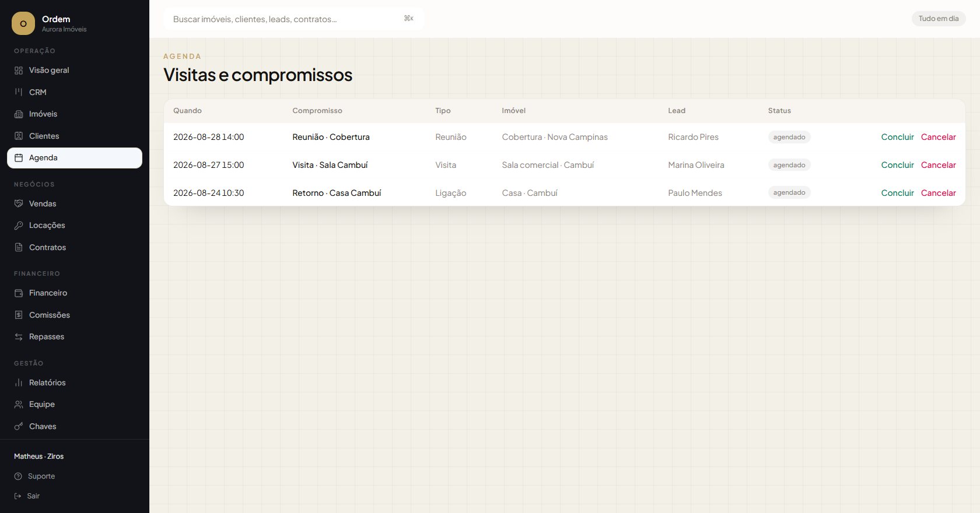Image resolution: width=980 pixels, height=513 pixels.
Task: Click the Quando column header
Action: pos(187,111)
